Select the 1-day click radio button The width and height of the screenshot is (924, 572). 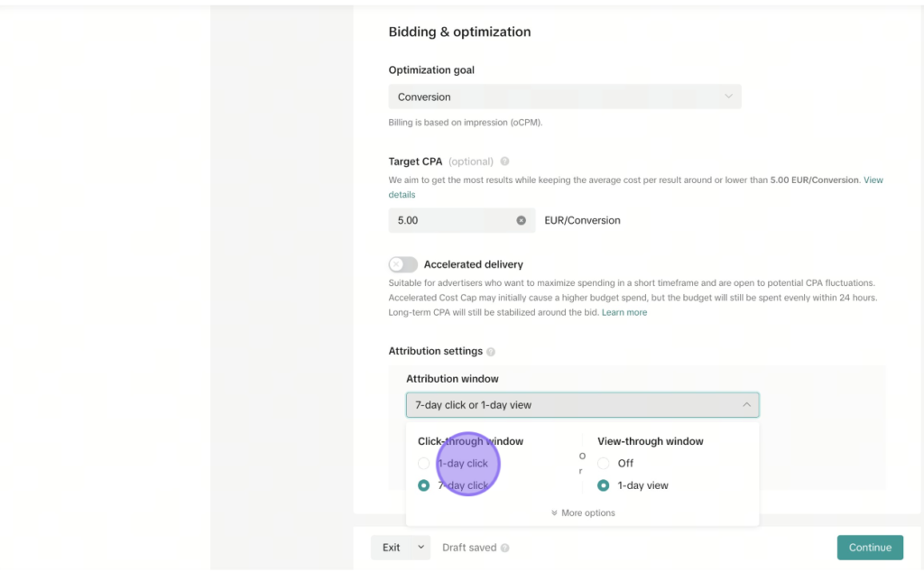424,464
